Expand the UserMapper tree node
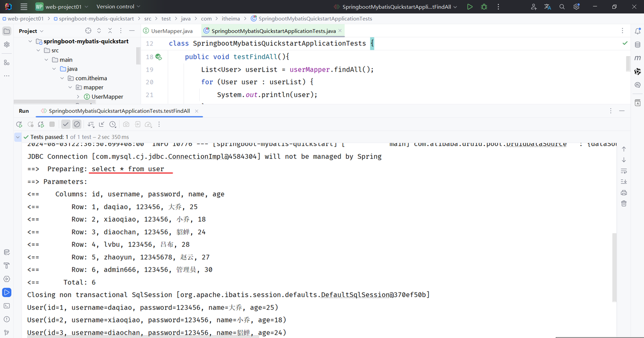Screen dimensions: 644x338 [x=78, y=97]
